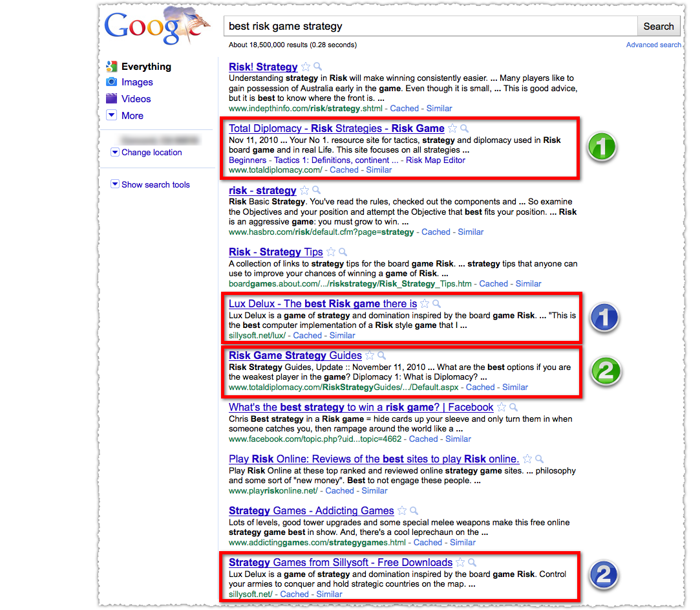Click the www.totaldiplomacy.com/ URL text
The image size is (700, 610).
click(x=275, y=170)
